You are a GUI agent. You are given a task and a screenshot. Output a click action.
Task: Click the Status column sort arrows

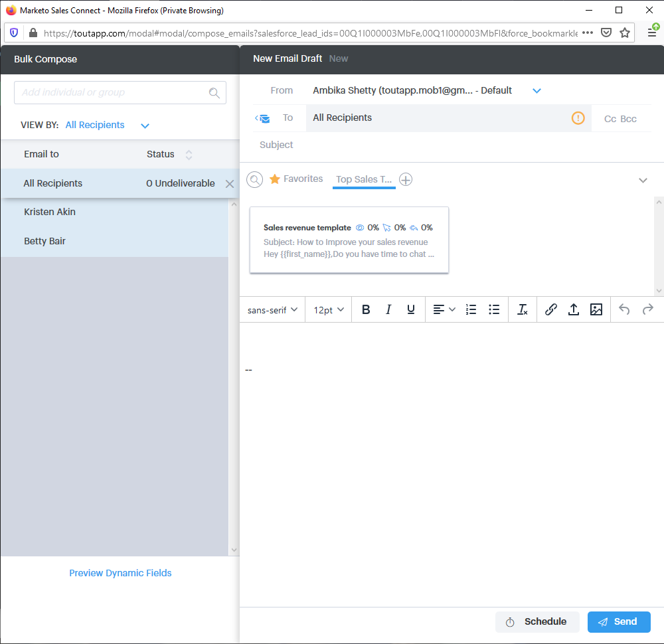pos(189,155)
